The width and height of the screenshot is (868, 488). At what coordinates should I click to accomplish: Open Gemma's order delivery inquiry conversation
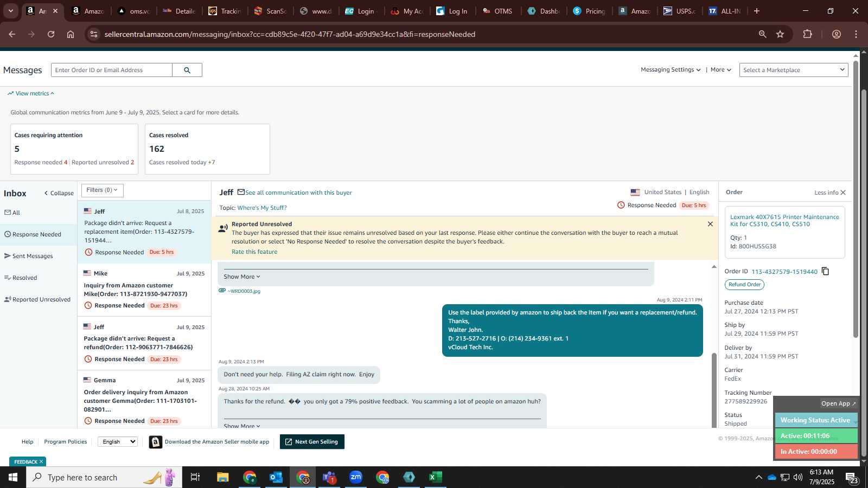click(x=144, y=400)
